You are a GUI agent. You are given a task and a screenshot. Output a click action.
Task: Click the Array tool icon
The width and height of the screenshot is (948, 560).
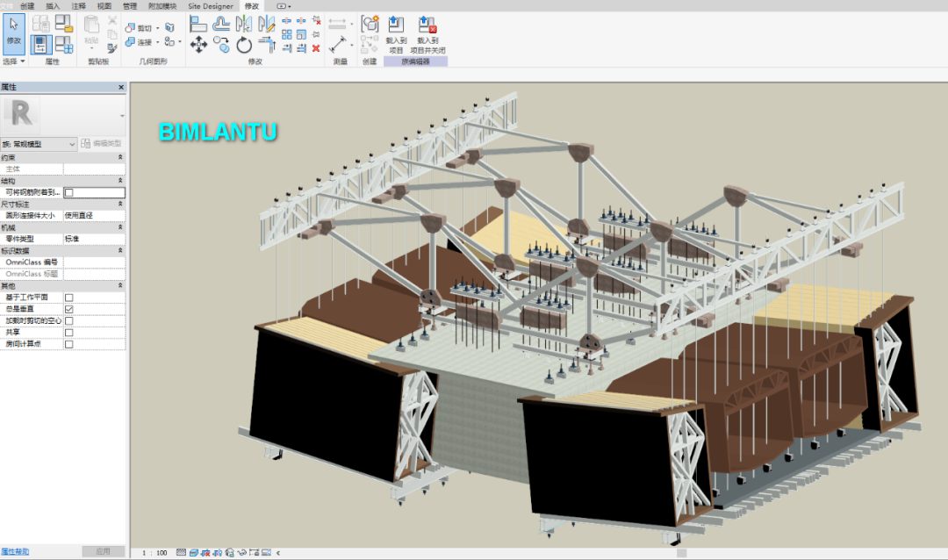pyautogui.click(x=287, y=34)
